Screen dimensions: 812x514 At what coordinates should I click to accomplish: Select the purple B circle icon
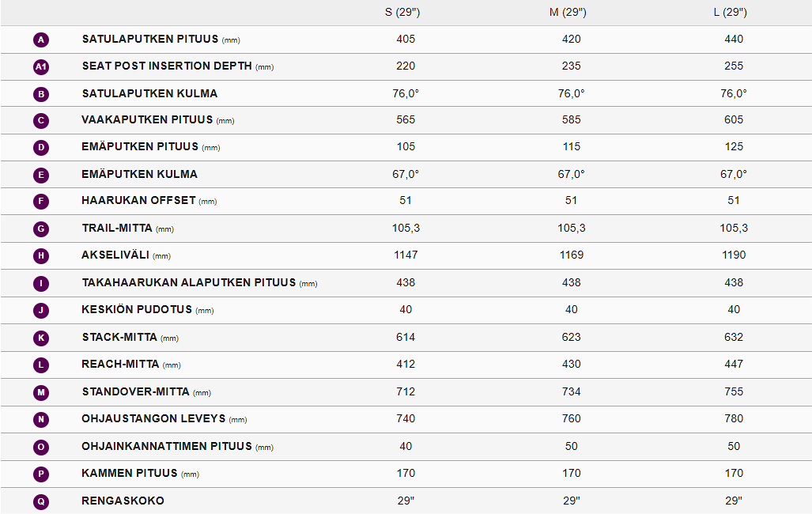pyautogui.click(x=42, y=94)
